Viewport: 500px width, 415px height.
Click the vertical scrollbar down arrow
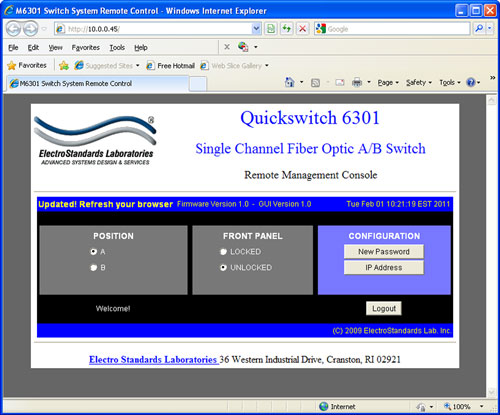pos(492,392)
